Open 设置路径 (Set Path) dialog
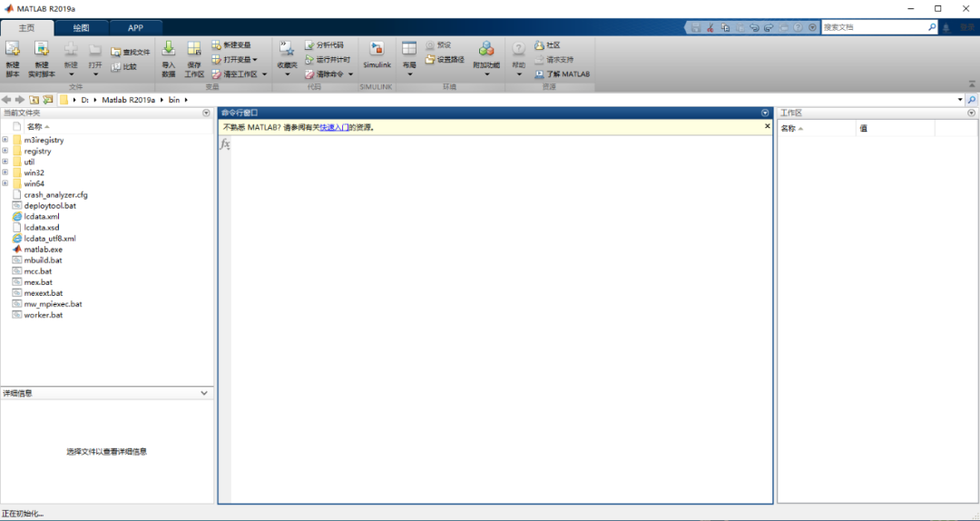The height and width of the screenshot is (521, 980). (445, 59)
